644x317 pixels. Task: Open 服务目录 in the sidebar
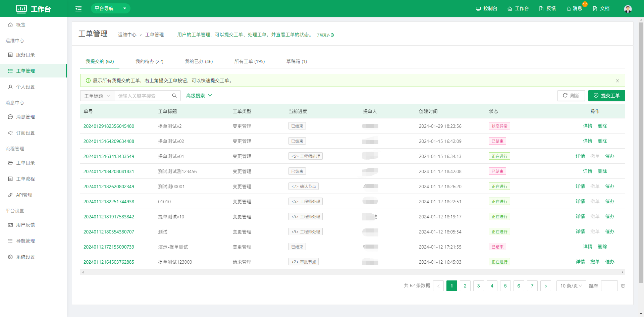pos(34,55)
